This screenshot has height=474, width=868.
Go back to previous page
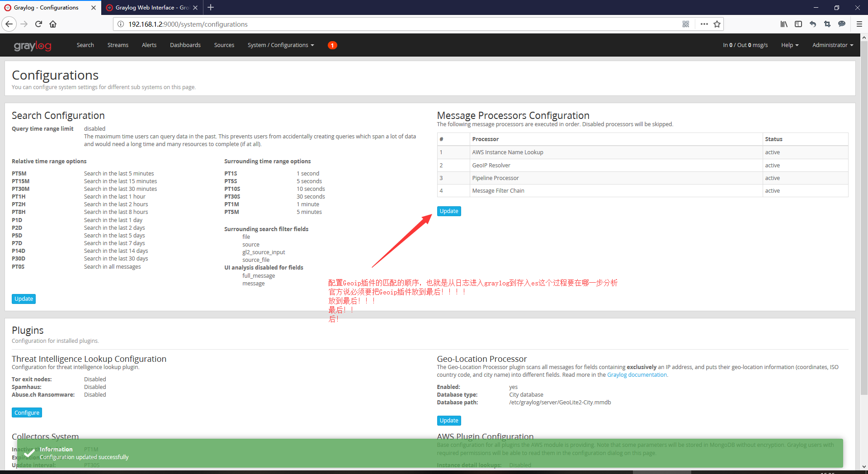point(9,24)
